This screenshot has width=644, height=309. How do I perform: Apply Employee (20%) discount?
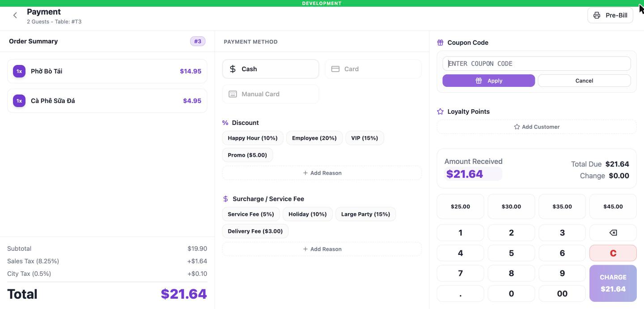pos(314,138)
